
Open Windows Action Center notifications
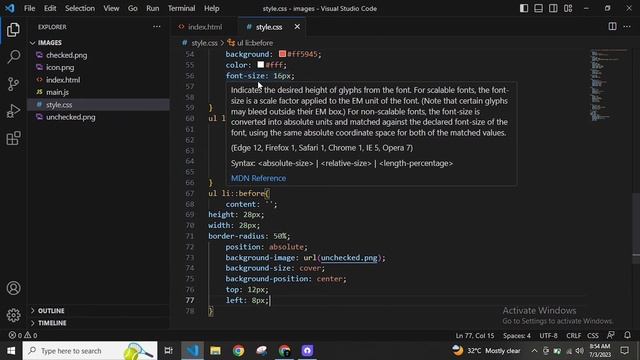pos(624,351)
